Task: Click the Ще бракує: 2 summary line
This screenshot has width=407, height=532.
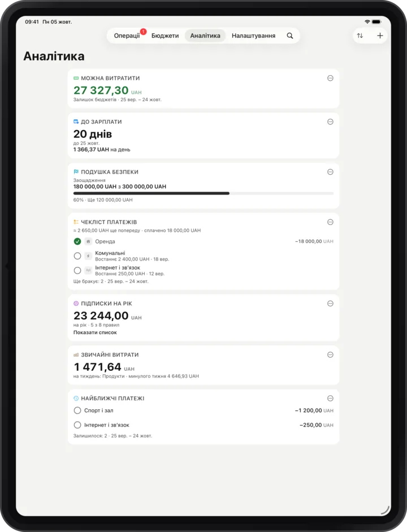Action: tap(111, 282)
